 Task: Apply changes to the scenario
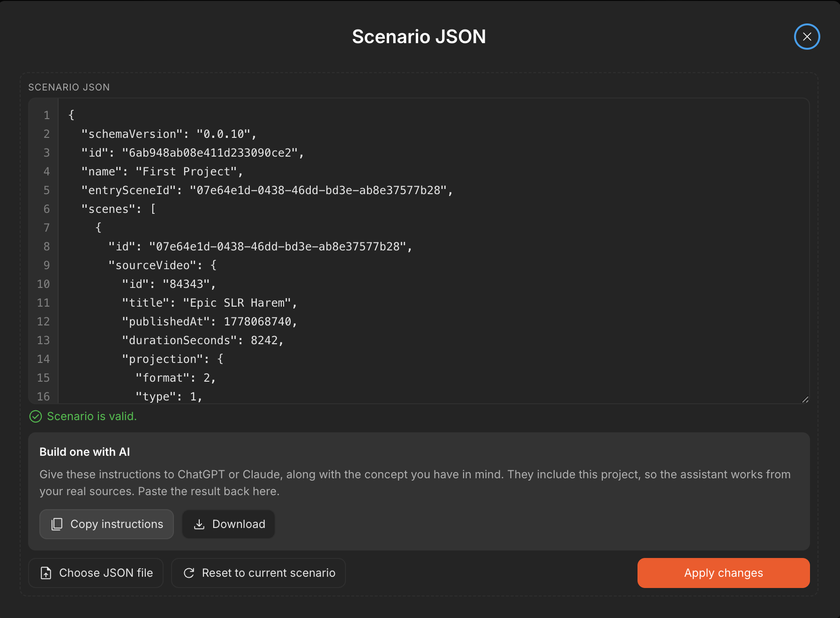(723, 573)
